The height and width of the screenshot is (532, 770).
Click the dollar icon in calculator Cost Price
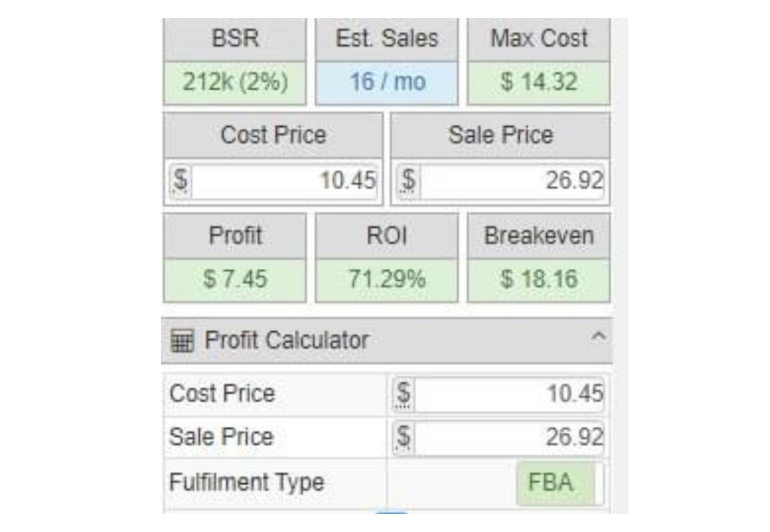click(404, 394)
